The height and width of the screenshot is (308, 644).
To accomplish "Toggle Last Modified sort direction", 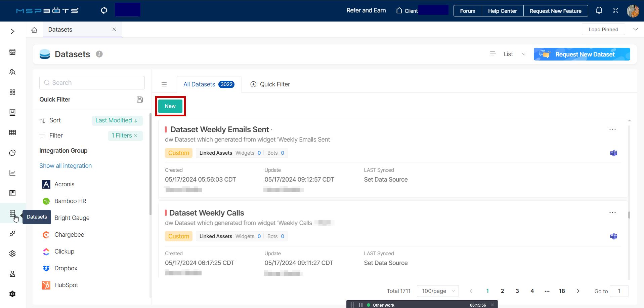I will pos(117,120).
